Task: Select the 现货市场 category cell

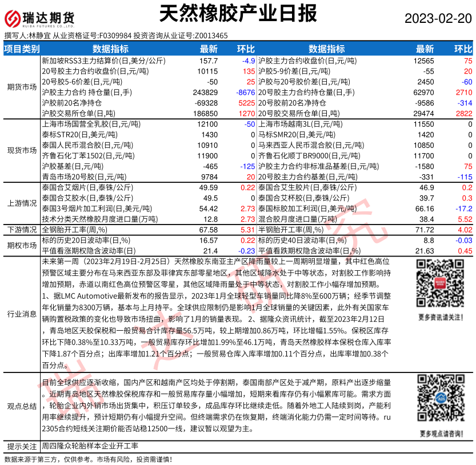Action: [22, 150]
